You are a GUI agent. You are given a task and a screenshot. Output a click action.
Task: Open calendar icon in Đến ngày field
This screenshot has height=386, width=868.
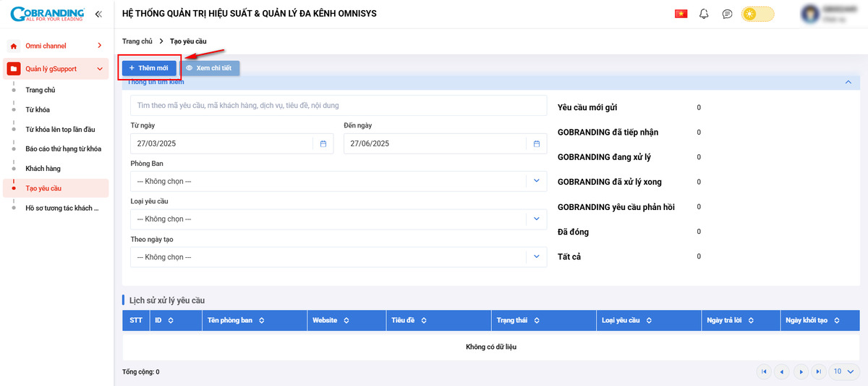click(x=536, y=143)
